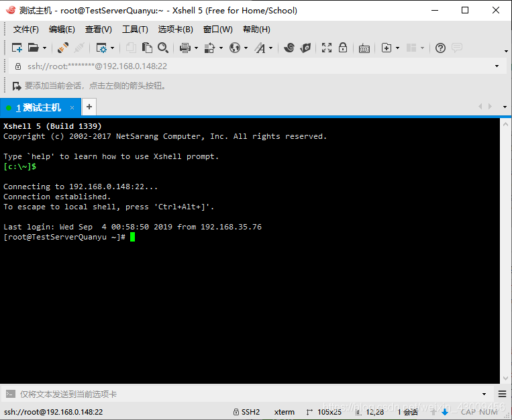
Task: Click the Find magnifier icon
Action: pyautogui.click(x=163, y=48)
